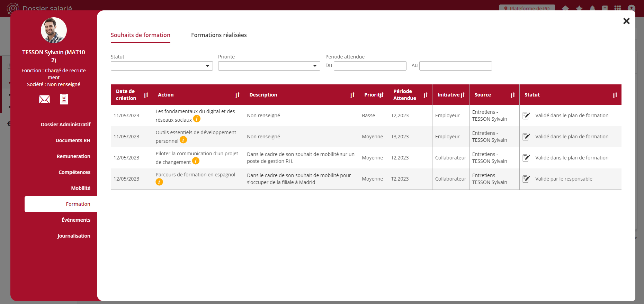Go to Compétences in the sidebar
644x304 pixels.
(x=74, y=172)
